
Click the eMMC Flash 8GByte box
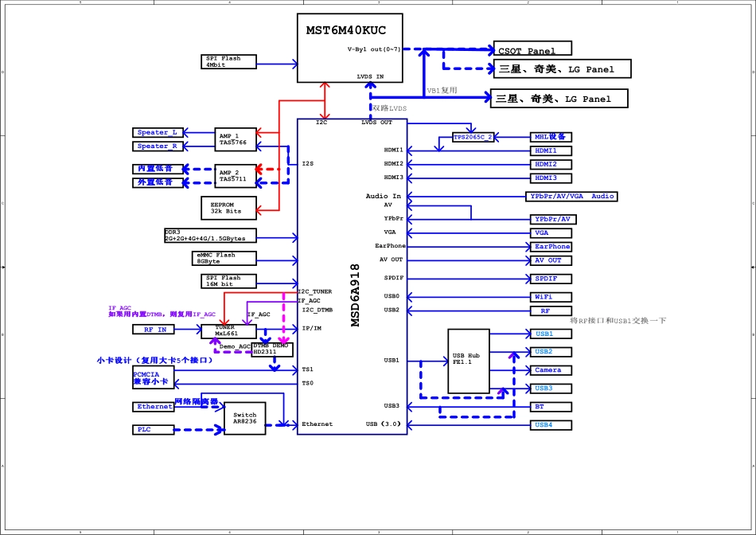(x=225, y=258)
